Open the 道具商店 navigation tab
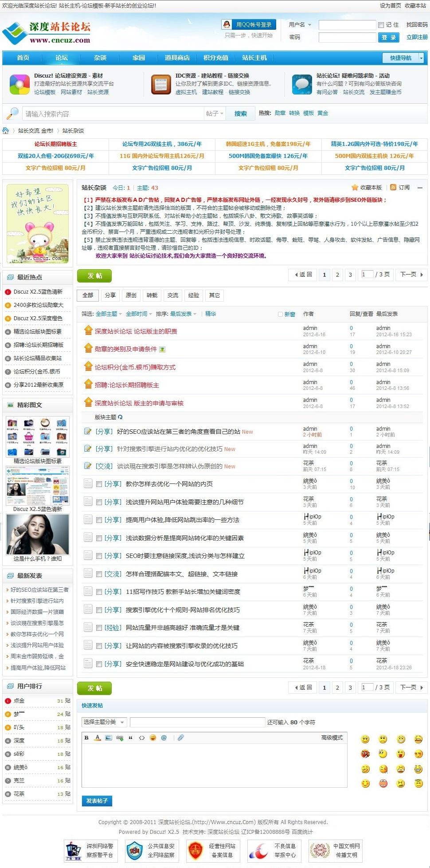The image size is (430, 868). (x=177, y=58)
